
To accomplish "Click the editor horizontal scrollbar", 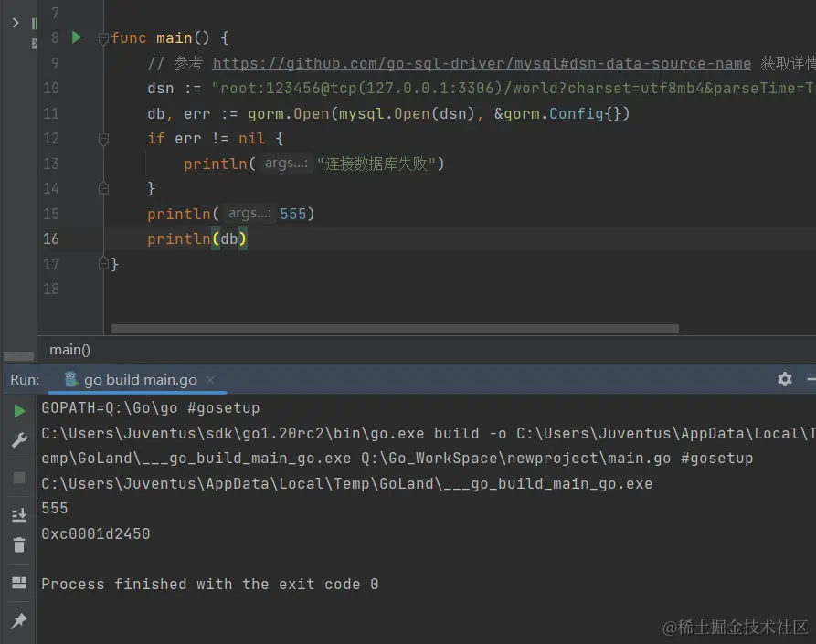I will (x=395, y=329).
